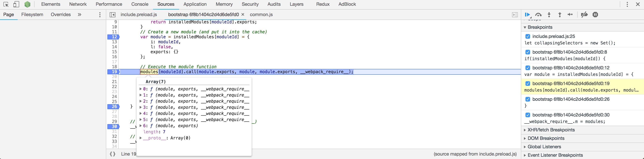
Task: Open the Memory panel
Action: pyautogui.click(x=224, y=4)
